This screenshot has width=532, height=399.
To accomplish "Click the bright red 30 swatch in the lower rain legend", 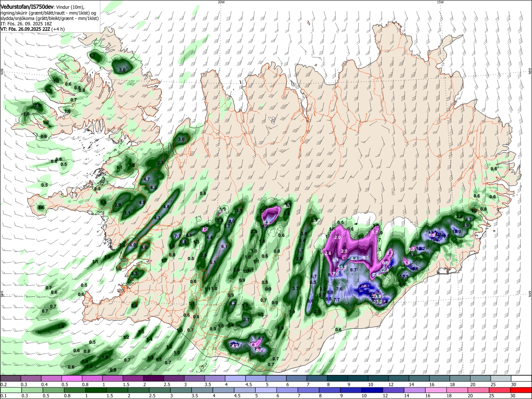I will coord(521,390).
